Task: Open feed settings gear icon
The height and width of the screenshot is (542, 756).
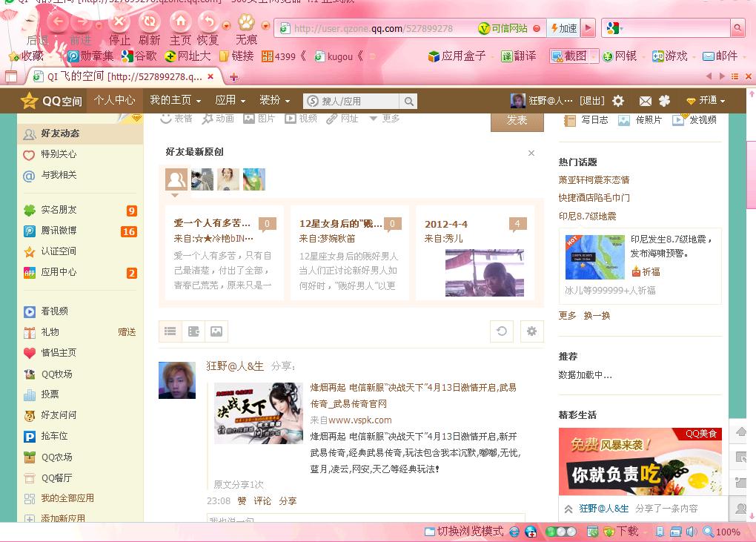Action: (x=532, y=331)
